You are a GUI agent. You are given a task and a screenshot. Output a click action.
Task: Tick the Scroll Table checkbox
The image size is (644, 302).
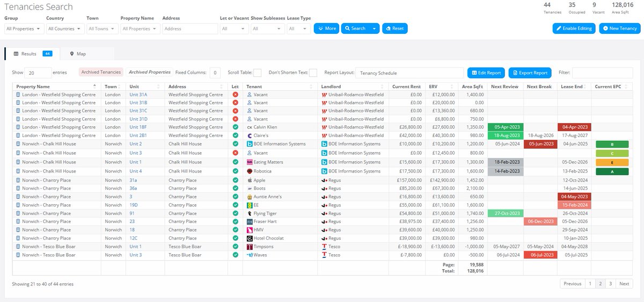click(x=257, y=73)
